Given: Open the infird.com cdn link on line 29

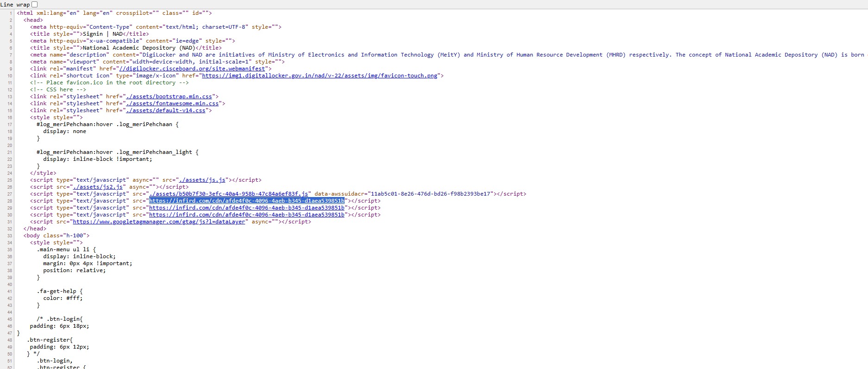Looking at the screenshot, I should [247, 208].
